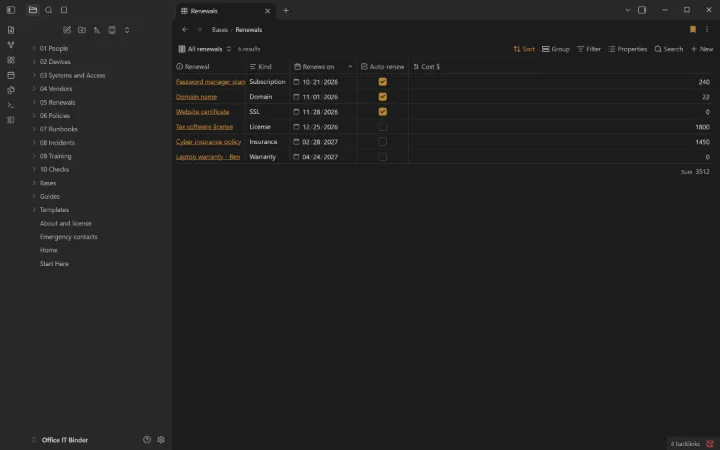Open the command palette icon
Image resolution: width=720 pixels, height=450 pixels.
[11, 105]
